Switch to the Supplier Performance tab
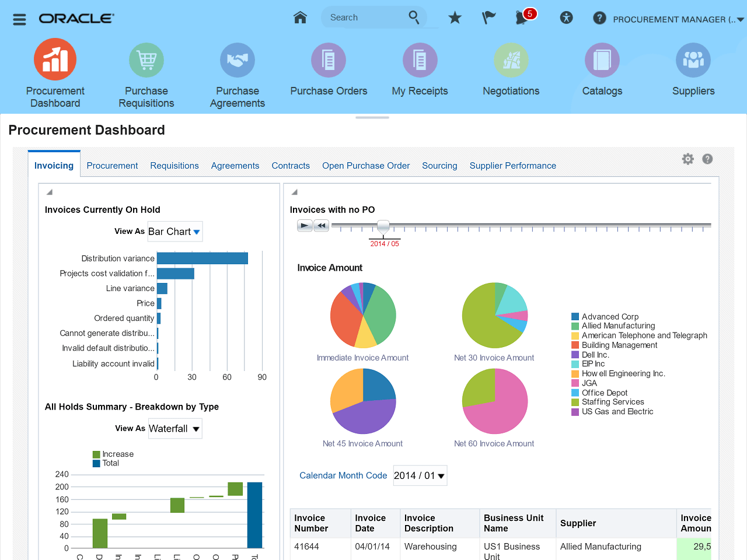 tap(513, 166)
